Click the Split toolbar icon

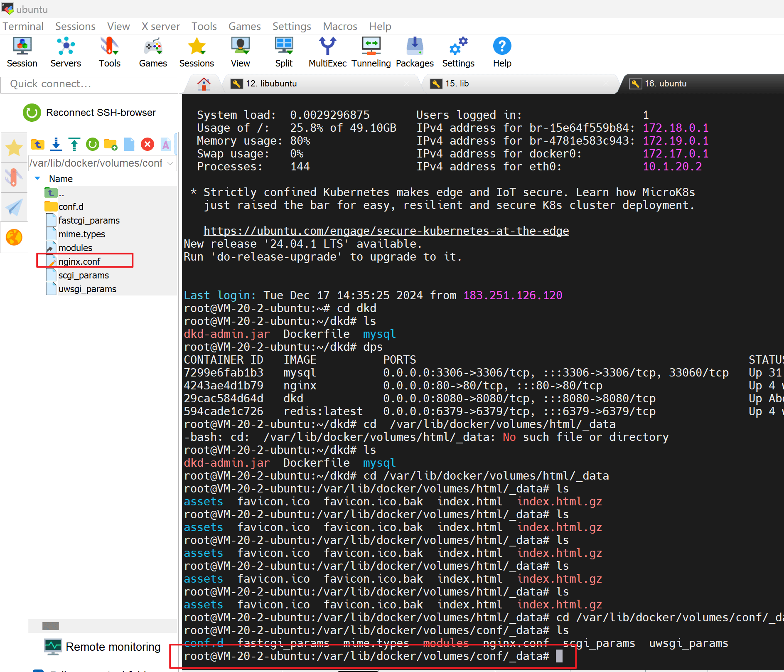(284, 52)
